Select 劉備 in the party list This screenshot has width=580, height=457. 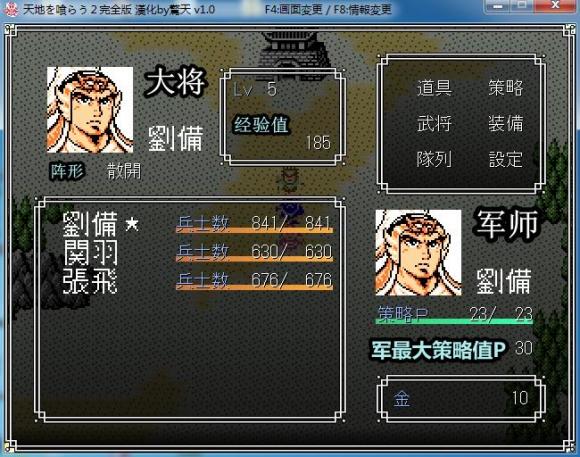tap(90, 224)
